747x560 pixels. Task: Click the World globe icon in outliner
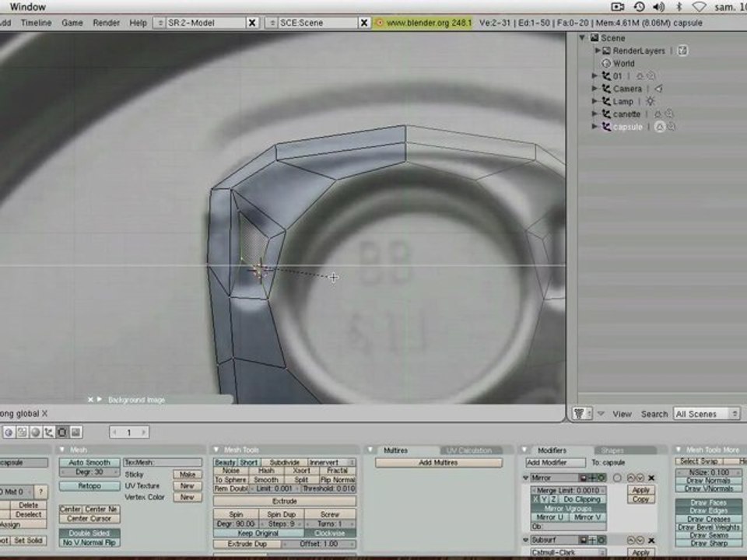point(606,63)
